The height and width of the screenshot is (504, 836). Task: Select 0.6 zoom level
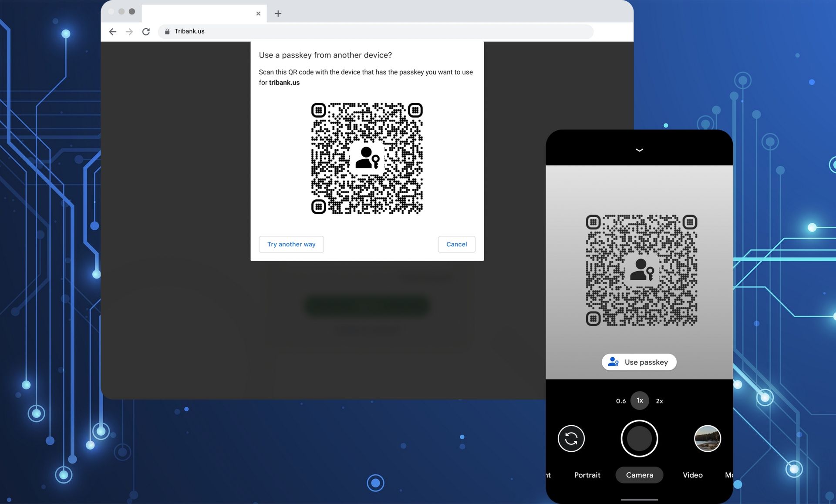click(x=621, y=401)
